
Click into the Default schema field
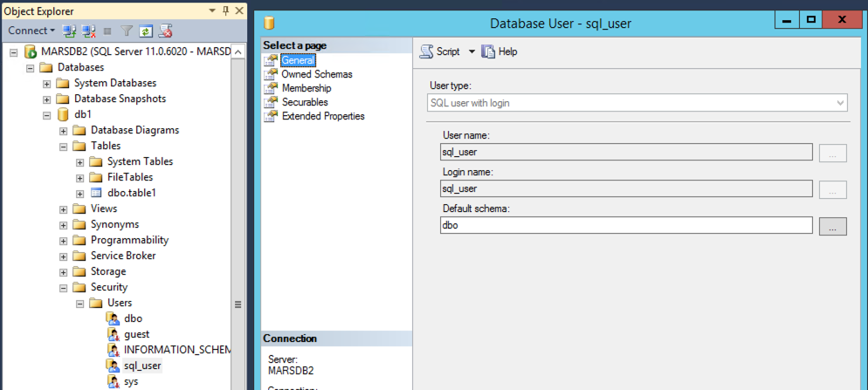(626, 225)
